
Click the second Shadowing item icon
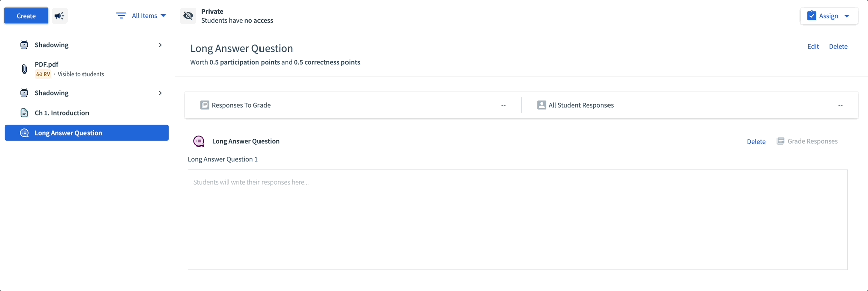pyautogui.click(x=24, y=93)
